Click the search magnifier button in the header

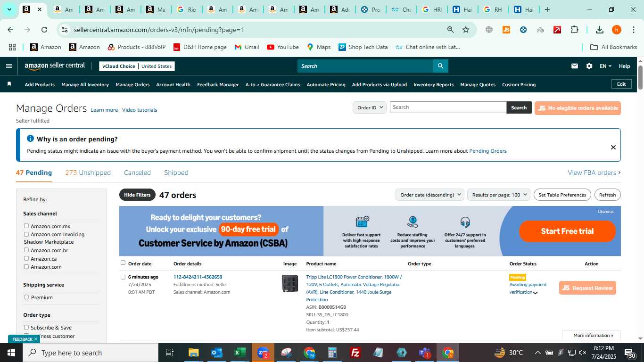pyautogui.click(x=440, y=66)
